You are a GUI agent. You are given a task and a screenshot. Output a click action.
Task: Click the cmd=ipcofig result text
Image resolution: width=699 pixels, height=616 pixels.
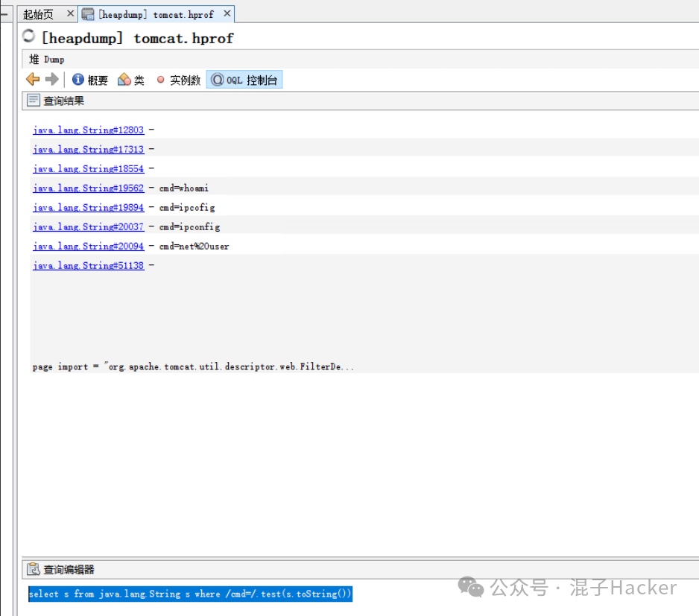187,208
